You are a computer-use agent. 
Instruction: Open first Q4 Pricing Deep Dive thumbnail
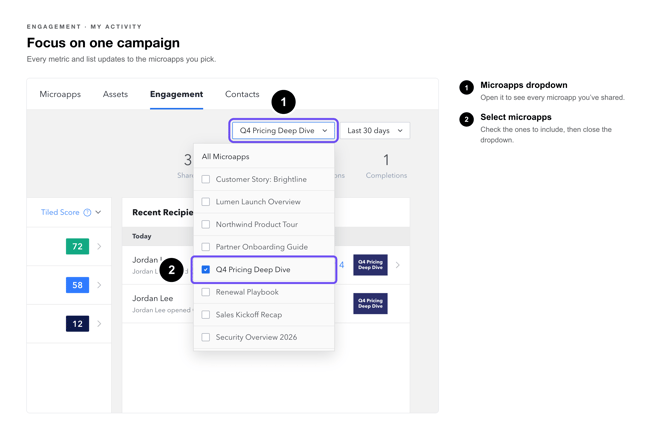click(x=370, y=265)
